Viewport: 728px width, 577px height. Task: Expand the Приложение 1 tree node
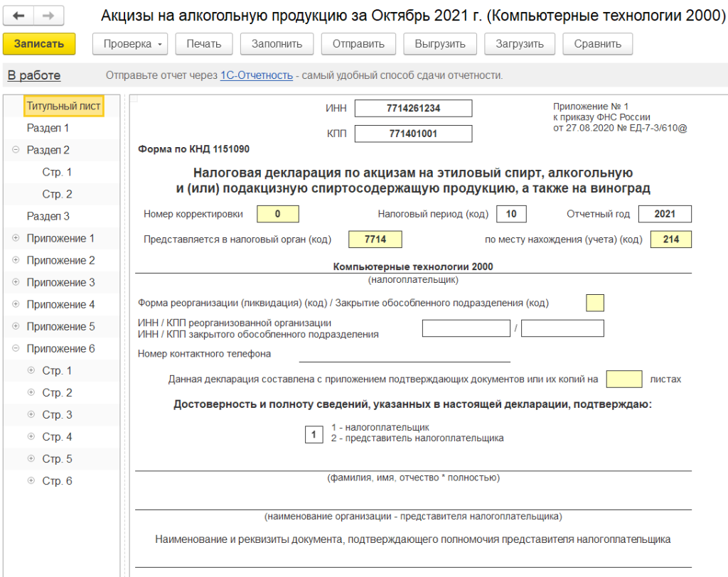[16, 239]
